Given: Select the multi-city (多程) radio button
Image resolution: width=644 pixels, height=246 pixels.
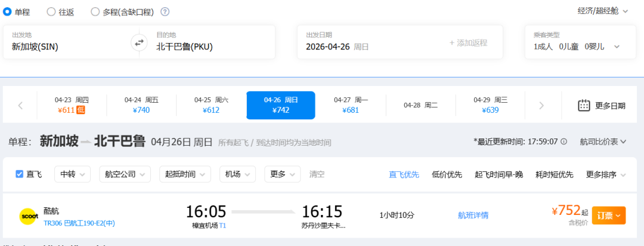Looking at the screenshot, I should tap(95, 11).
